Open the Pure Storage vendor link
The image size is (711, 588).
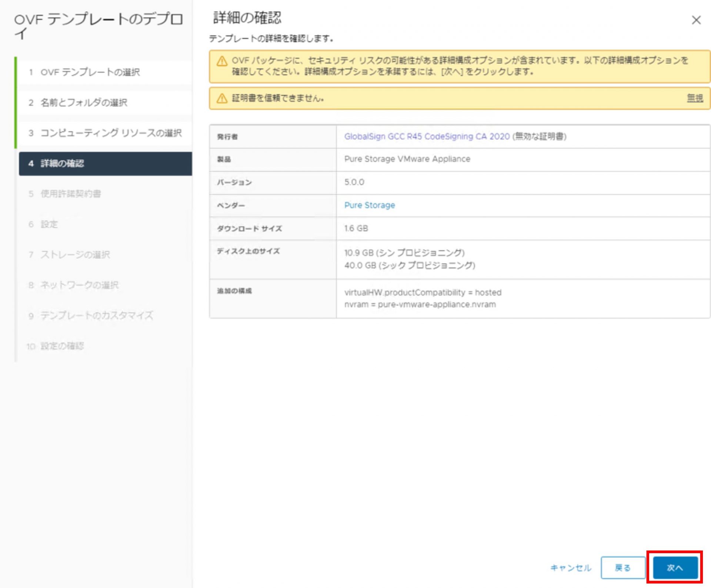(369, 205)
